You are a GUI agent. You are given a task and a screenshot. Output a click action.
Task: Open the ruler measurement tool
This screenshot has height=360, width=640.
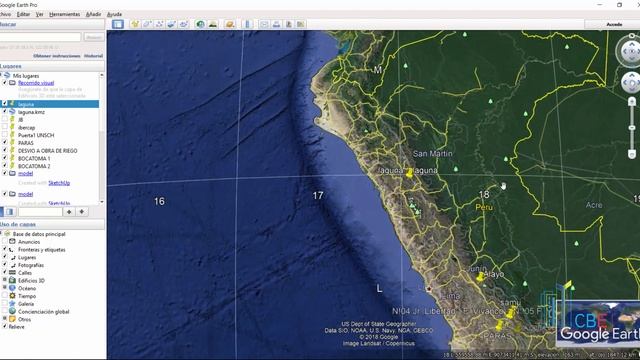tap(247, 24)
